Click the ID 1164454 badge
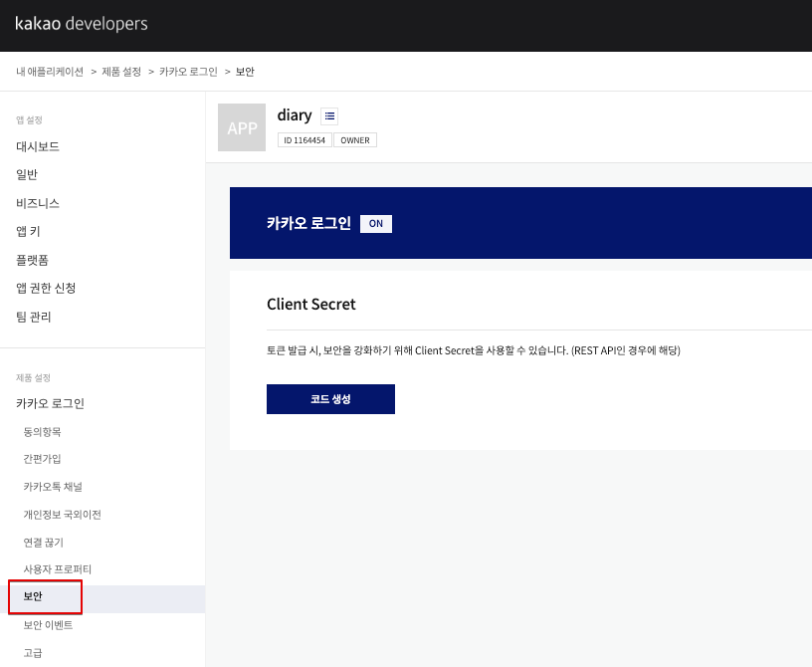Screen dimensions: 812x667 (304, 140)
